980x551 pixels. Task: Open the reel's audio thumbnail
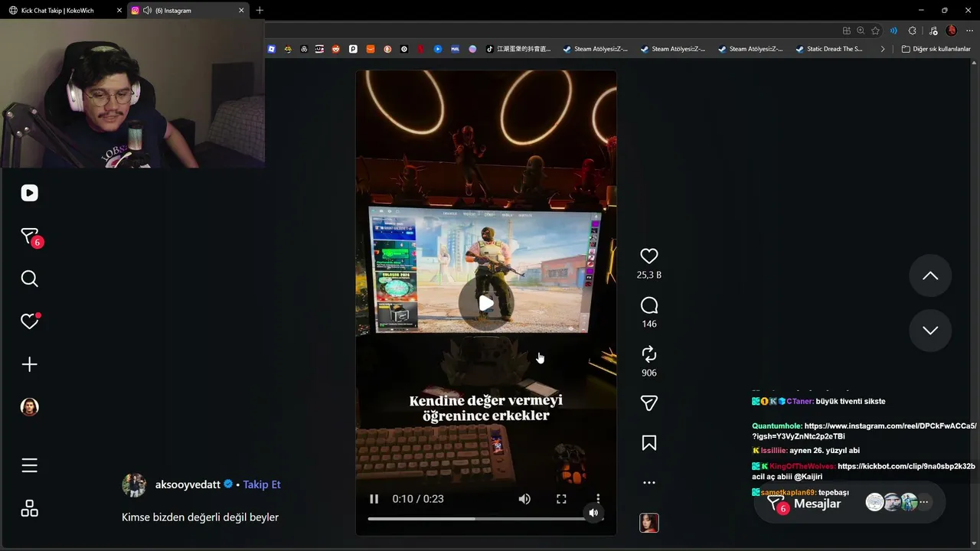coord(649,523)
